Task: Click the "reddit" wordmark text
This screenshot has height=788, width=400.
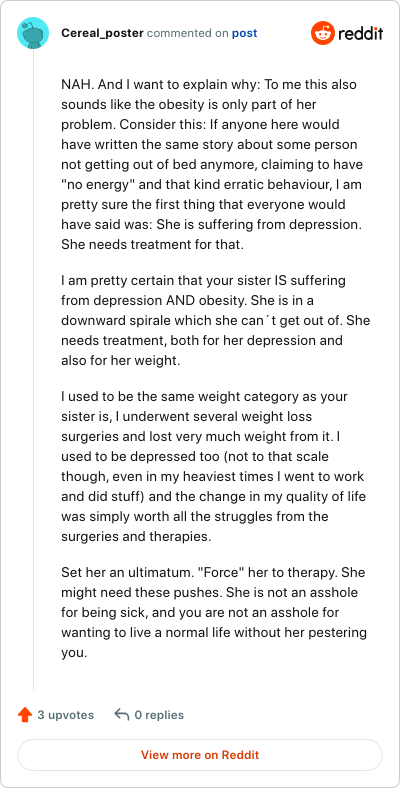Action: click(x=360, y=34)
